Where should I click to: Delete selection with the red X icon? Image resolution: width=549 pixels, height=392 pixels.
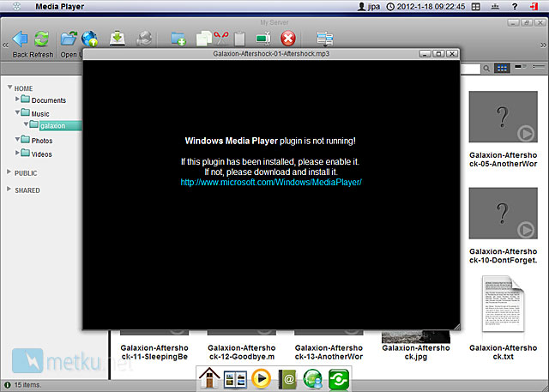pos(288,39)
